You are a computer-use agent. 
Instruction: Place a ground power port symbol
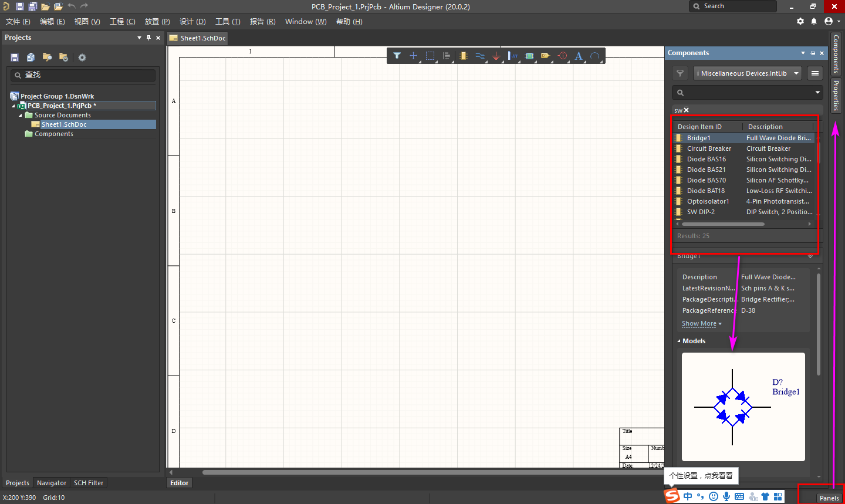(x=496, y=56)
